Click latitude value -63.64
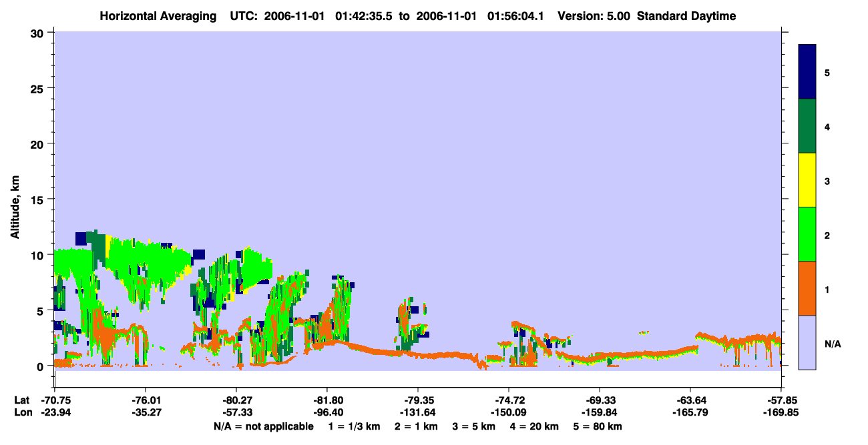Viewport: 868px width, 445px height. 690,400
